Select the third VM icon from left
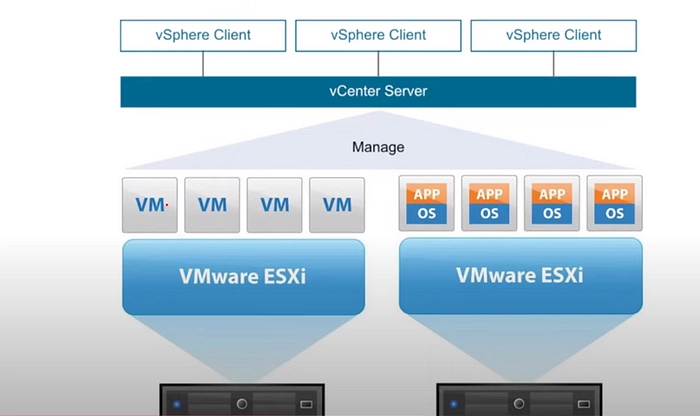The height and width of the screenshot is (416, 700). coord(275,204)
